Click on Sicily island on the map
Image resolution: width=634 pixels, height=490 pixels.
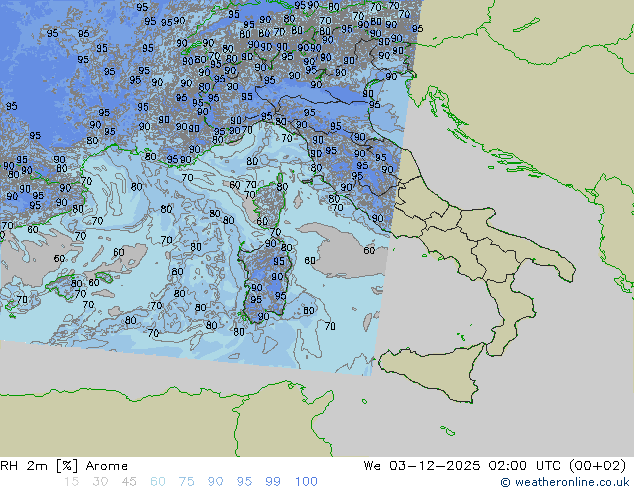[435, 370]
